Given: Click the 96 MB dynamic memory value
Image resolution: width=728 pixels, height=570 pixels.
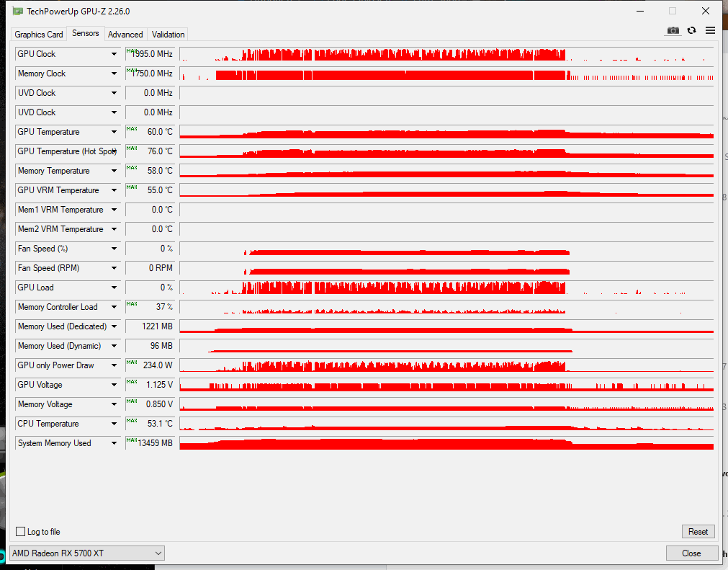Looking at the screenshot, I should click(x=150, y=346).
